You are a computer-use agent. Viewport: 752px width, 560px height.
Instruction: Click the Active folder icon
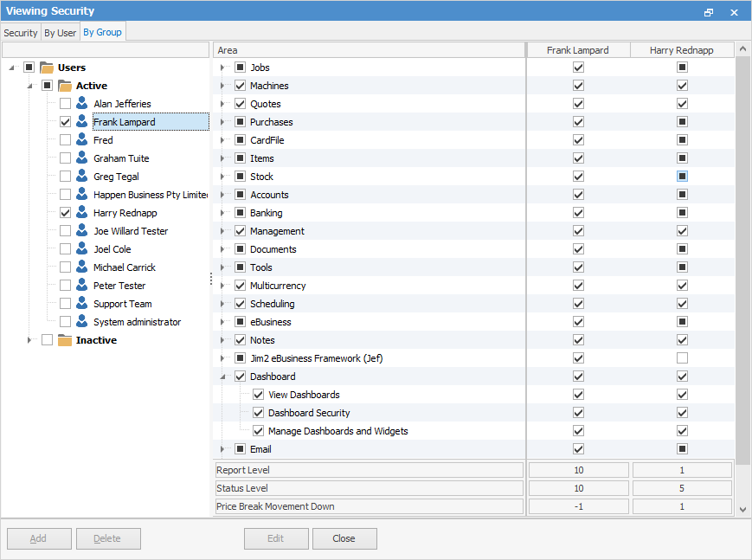point(64,85)
